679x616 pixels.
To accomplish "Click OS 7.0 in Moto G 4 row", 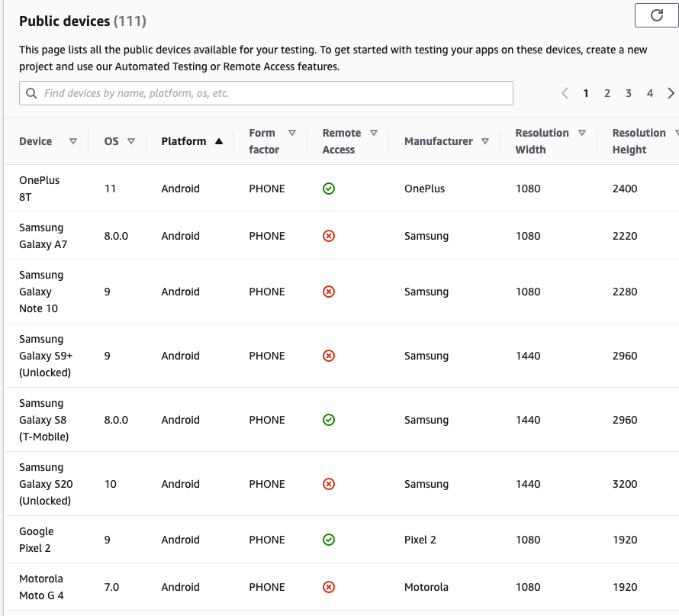I will point(111,587).
